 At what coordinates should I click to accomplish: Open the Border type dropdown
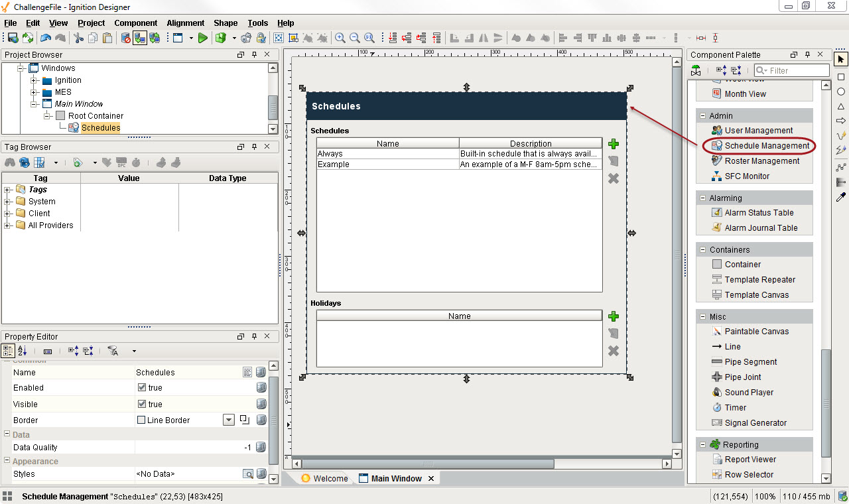[228, 420]
